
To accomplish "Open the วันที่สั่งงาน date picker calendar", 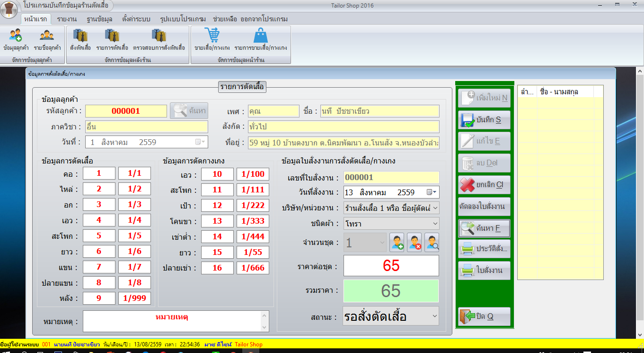I will (430, 192).
